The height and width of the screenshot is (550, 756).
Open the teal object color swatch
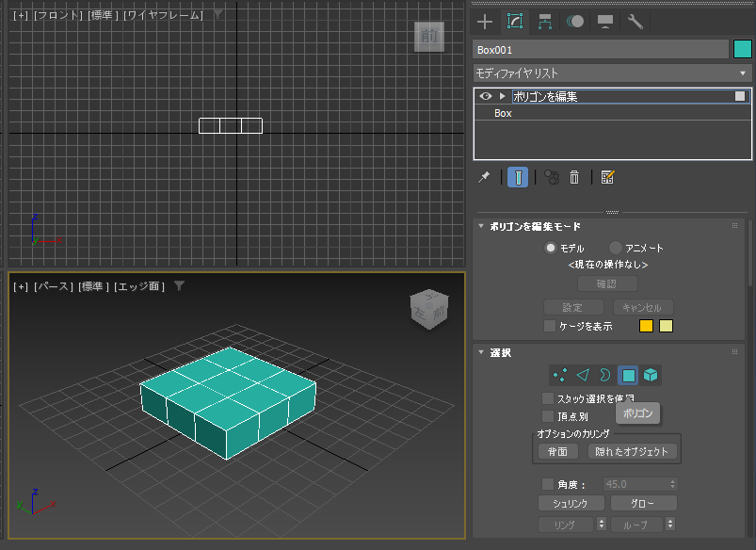click(743, 49)
